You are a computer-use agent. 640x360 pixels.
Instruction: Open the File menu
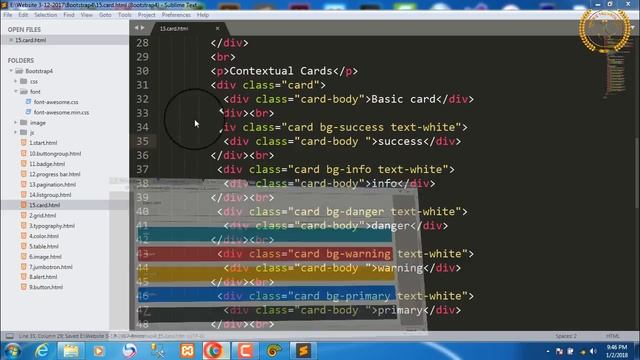[7, 15]
